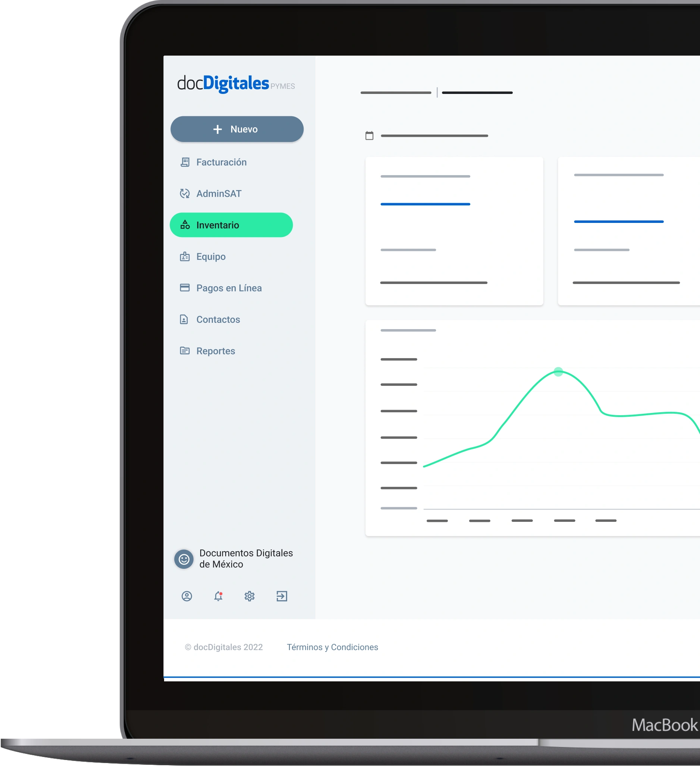Click the logout exit icon
700x782 pixels.
pyautogui.click(x=282, y=596)
